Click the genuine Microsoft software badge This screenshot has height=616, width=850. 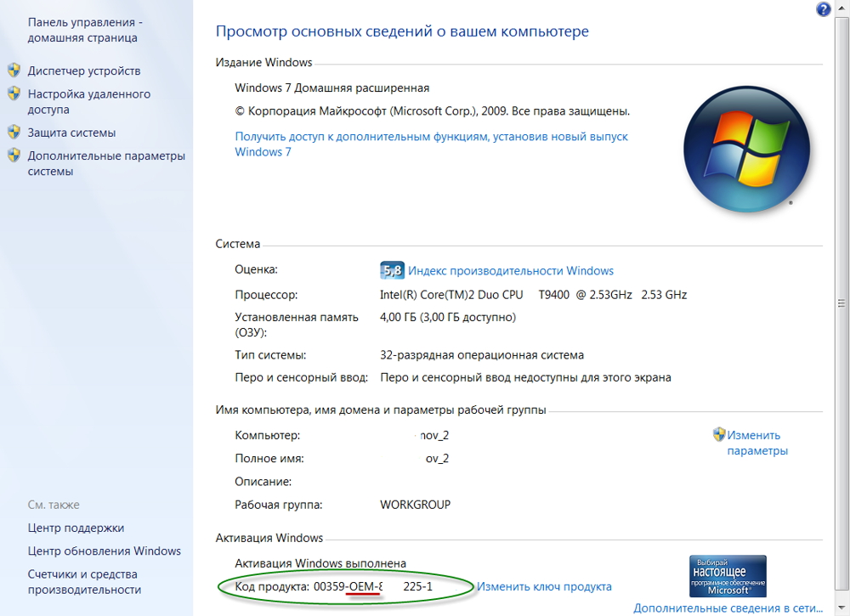pyautogui.click(x=728, y=576)
